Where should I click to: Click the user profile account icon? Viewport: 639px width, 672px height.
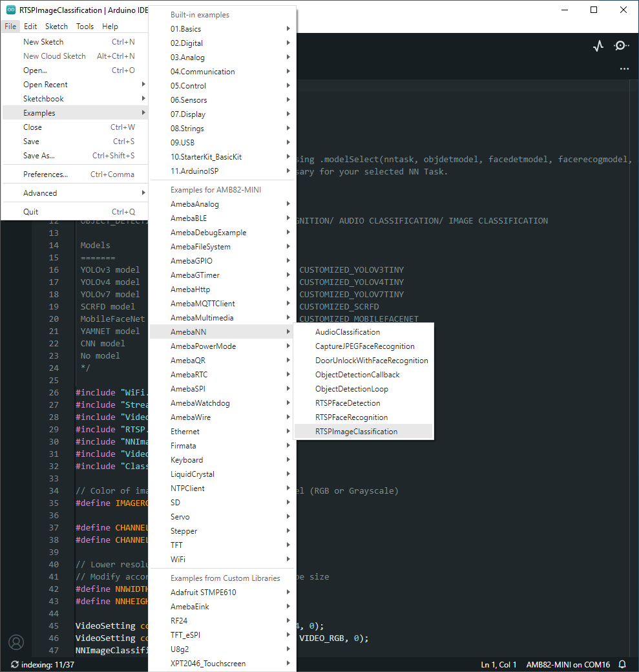(16, 642)
